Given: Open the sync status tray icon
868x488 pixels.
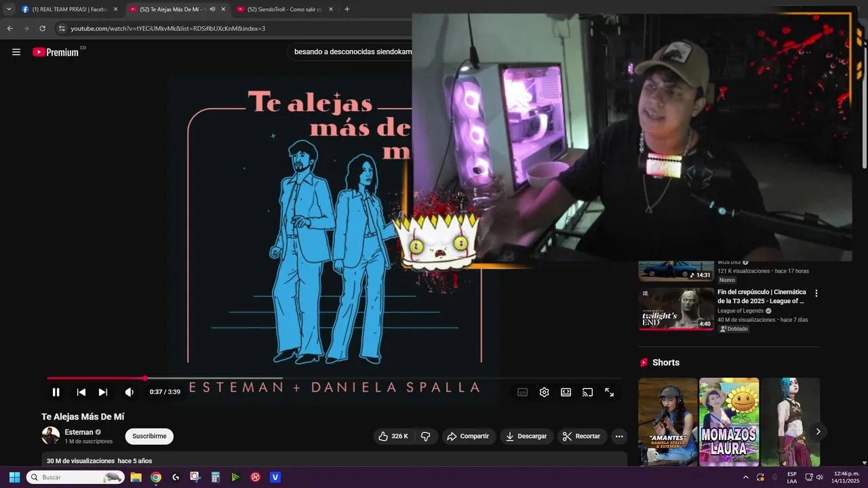Looking at the screenshot, I should click(x=760, y=477).
